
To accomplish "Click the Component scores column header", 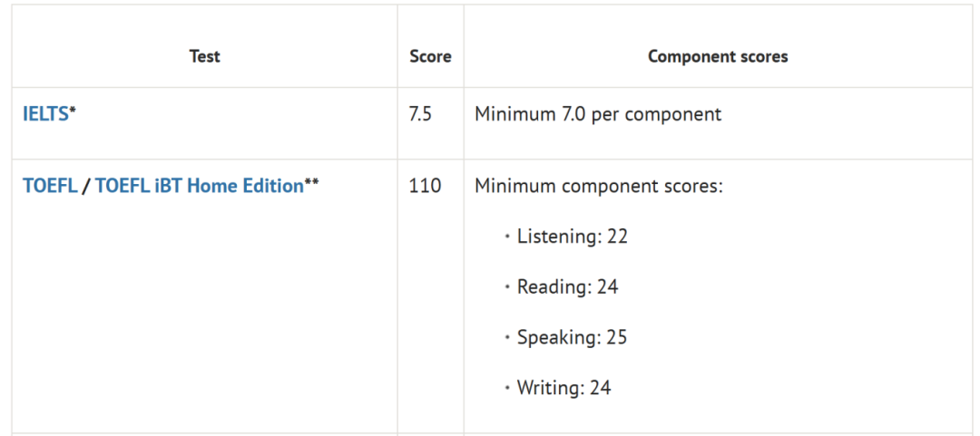I will pyautogui.click(x=718, y=56).
